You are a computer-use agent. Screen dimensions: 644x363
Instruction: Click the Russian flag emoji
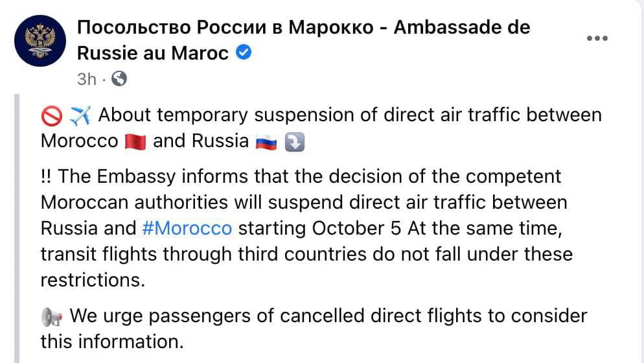pyautogui.click(x=266, y=142)
